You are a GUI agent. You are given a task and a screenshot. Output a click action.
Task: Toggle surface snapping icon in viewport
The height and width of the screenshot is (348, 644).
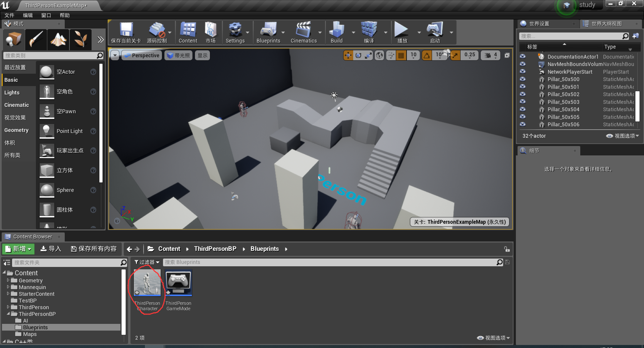[391, 55]
